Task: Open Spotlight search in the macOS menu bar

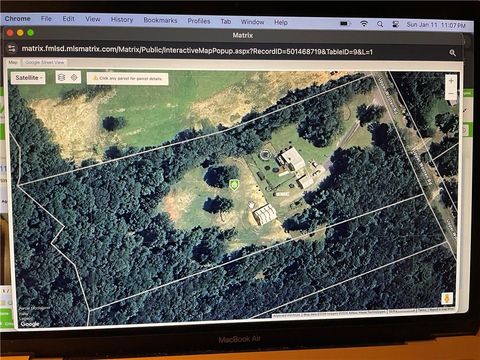Action: point(380,24)
